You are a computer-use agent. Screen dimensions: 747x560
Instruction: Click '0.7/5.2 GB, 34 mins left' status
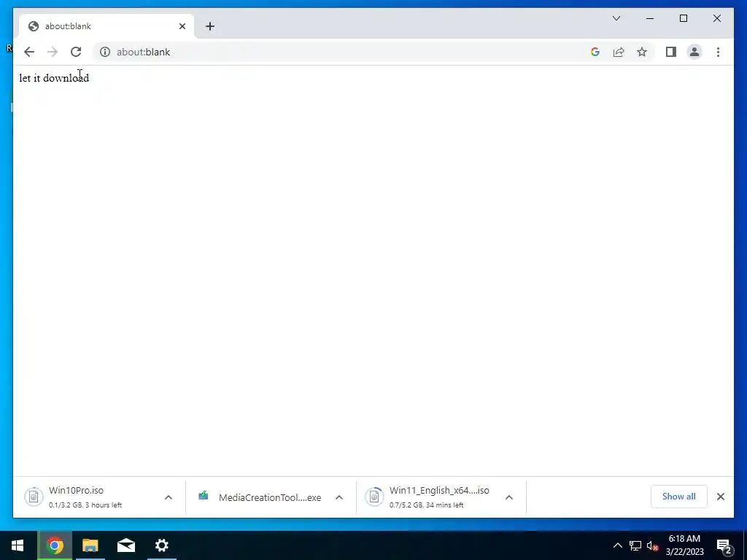pyautogui.click(x=426, y=505)
